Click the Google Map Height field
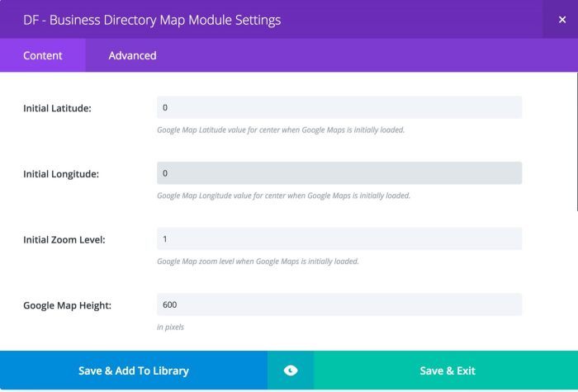 coord(339,305)
